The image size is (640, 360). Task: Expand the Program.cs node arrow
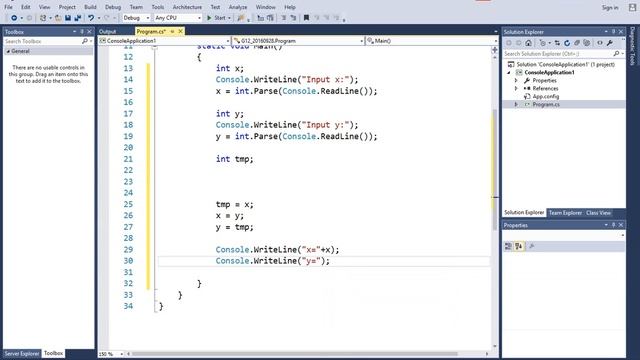516,104
